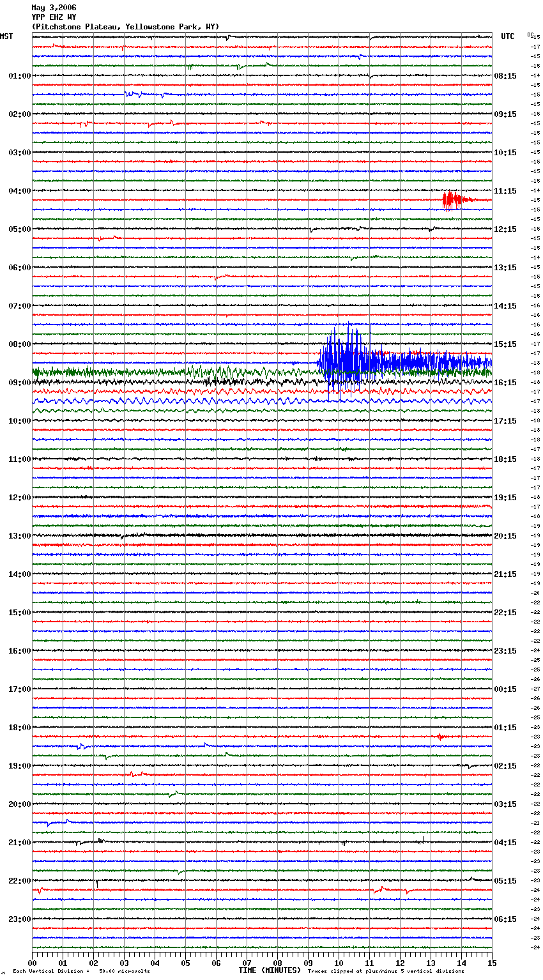Click the 09:15 UTC time label
The image size is (543, 980).
click(505, 114)
